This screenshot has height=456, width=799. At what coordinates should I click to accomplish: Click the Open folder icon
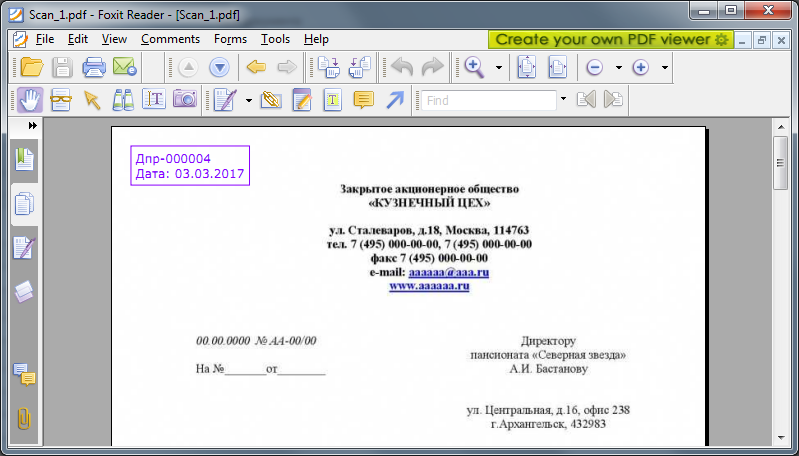coord(32,68)
